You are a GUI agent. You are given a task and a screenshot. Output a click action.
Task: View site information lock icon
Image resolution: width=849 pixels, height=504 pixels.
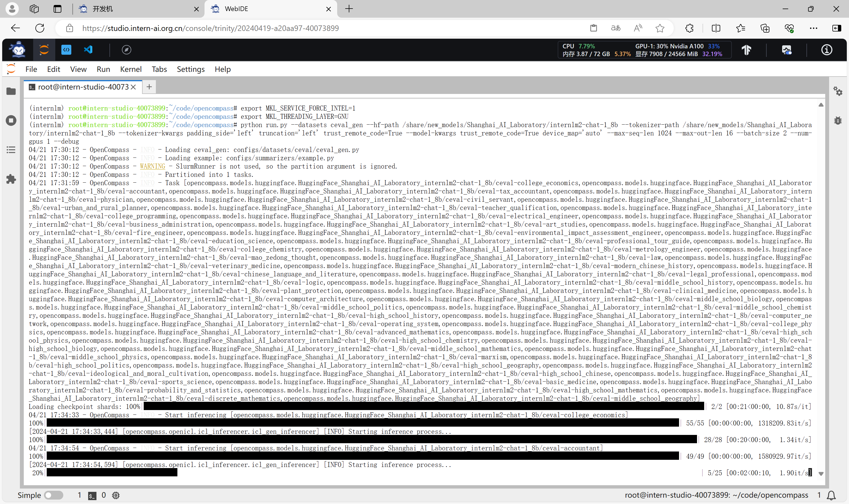pyautogui.click(x=70, y=28)
